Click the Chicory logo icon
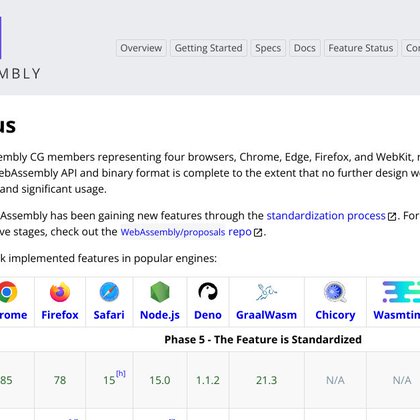 click(335, 292)
